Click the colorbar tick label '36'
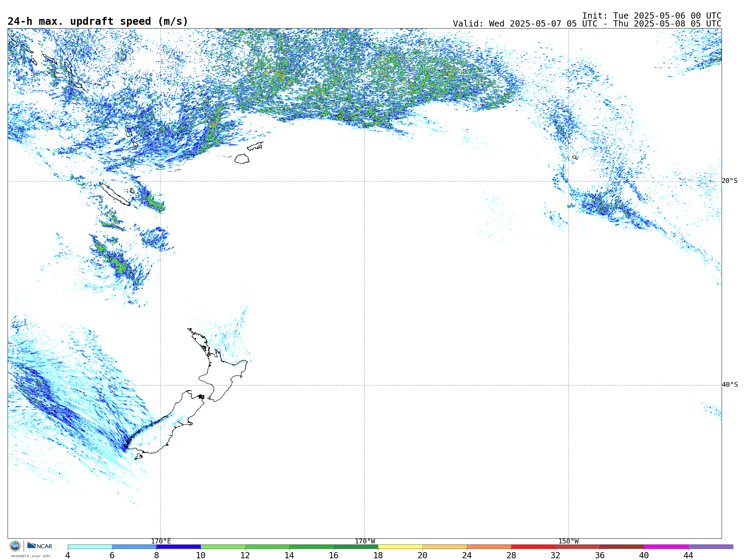This screenshot has height=560, width=744. pyautogui.click(x=600, y=555)
